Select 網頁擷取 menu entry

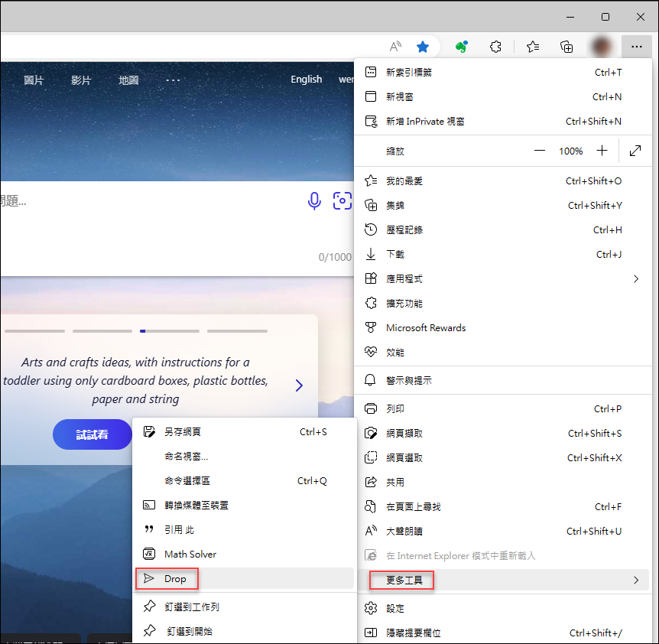tap(502, 433)
